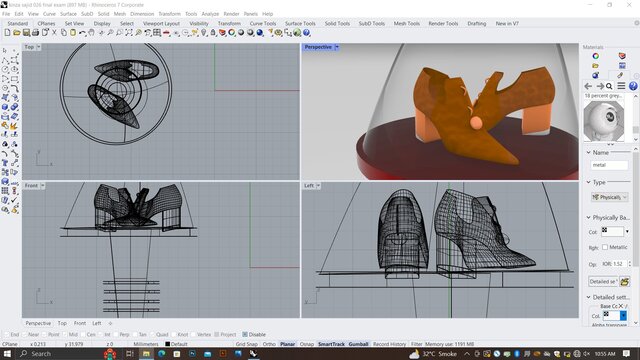
Task: Open the Surface menu
Action: pyautogui.click(x=68, y=14)
